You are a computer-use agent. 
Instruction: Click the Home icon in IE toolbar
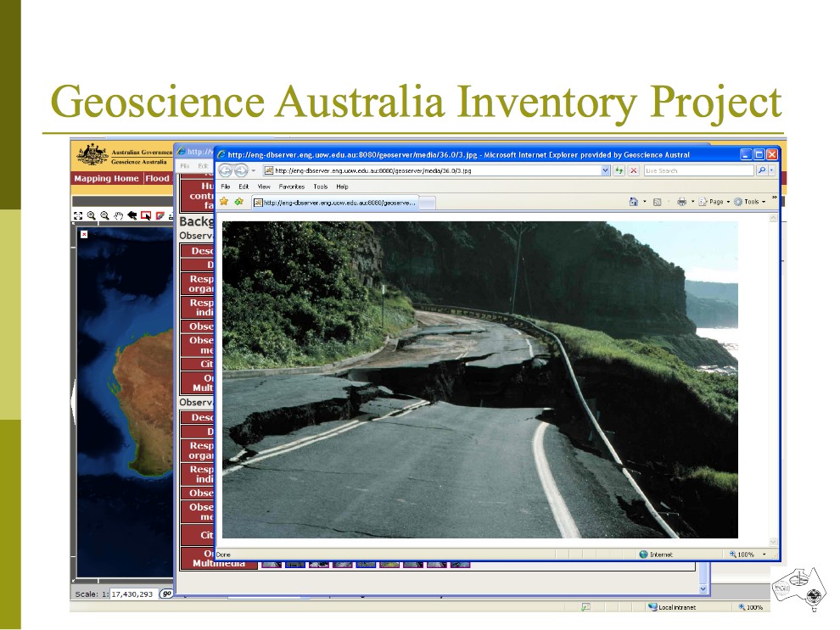pos(633,202)
